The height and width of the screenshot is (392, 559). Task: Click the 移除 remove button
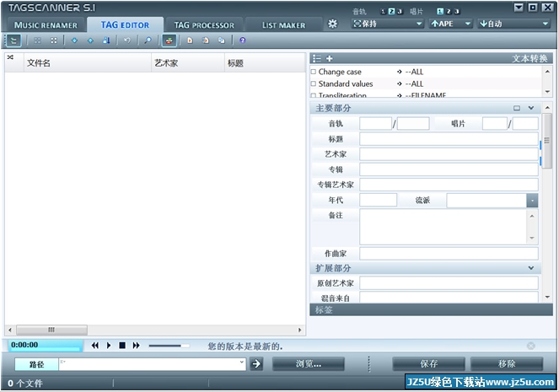(x=507, y=364)
